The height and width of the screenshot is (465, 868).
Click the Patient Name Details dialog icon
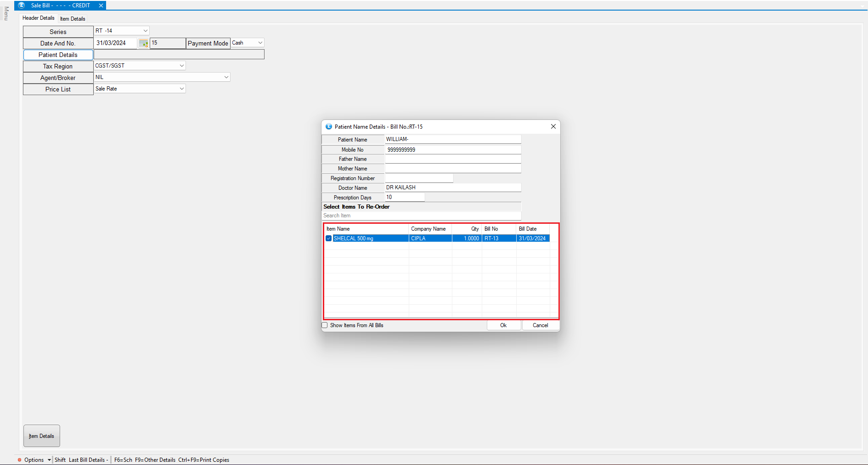tap(328, 127)
